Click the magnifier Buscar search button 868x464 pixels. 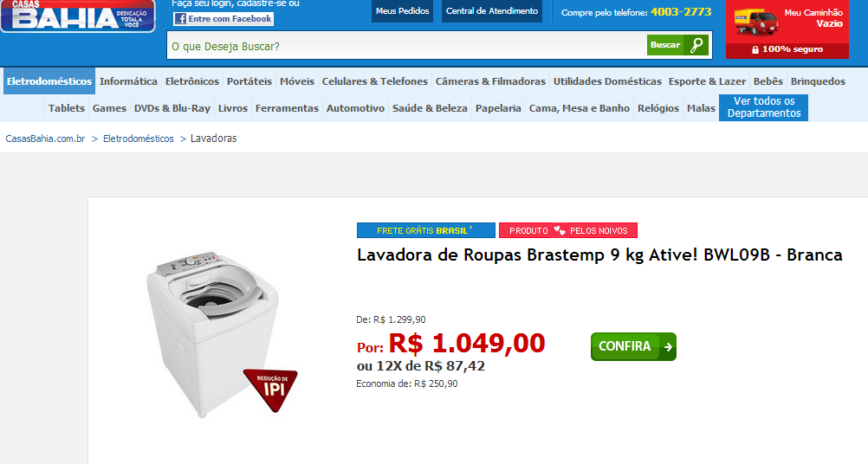(x=677, y=45)
